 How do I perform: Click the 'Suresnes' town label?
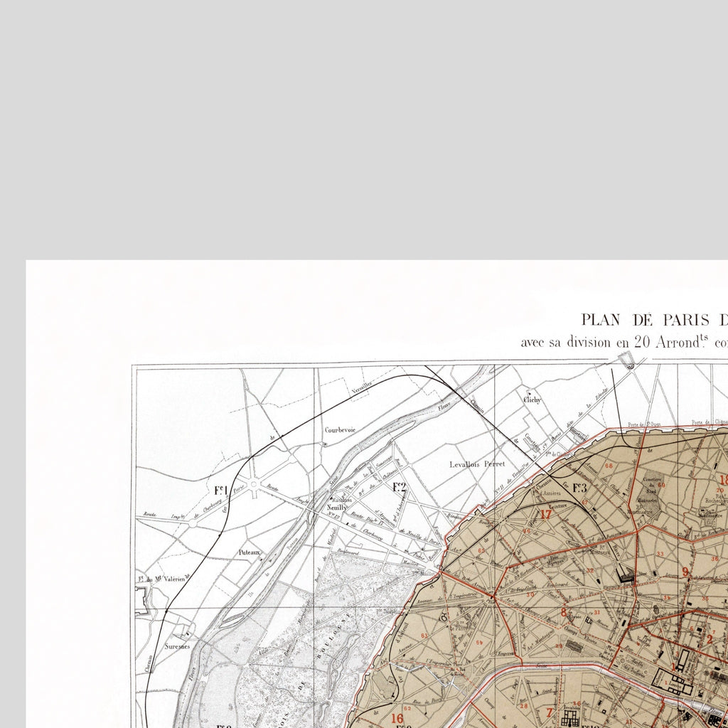[x=177, y=646]
